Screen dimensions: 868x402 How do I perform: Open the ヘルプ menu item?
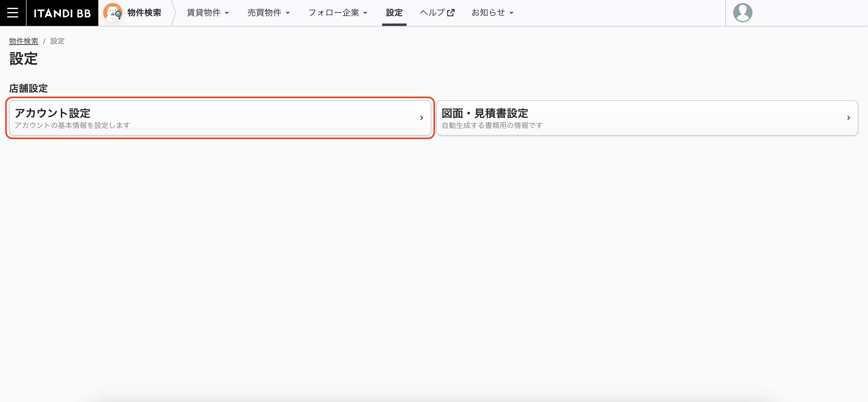tap(437, 13)
